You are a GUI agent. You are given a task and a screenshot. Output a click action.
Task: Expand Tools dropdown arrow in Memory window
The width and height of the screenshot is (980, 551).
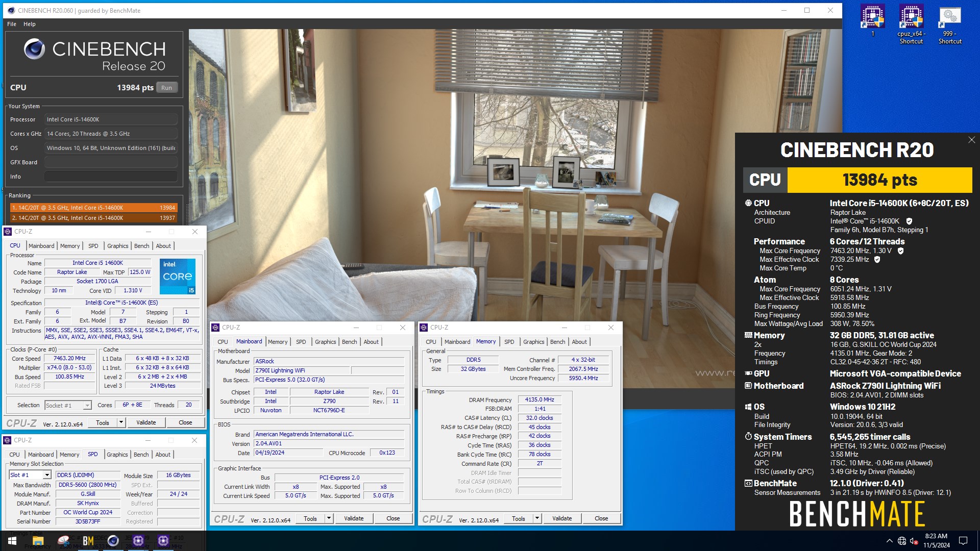coord(537,518)
